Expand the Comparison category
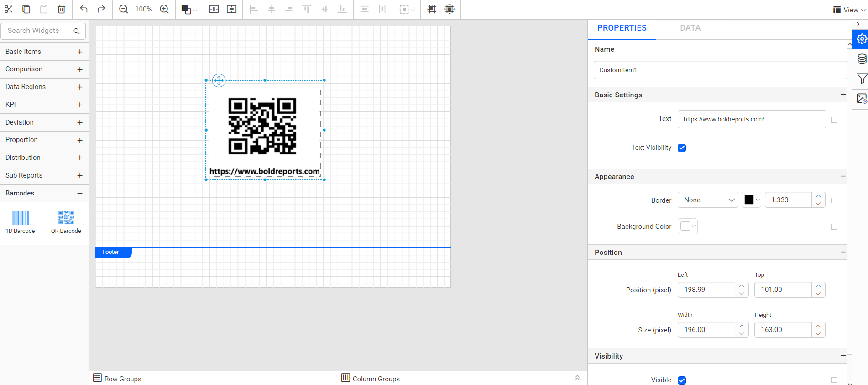This screenshot has height=385, width=868. tap(44, 69)
